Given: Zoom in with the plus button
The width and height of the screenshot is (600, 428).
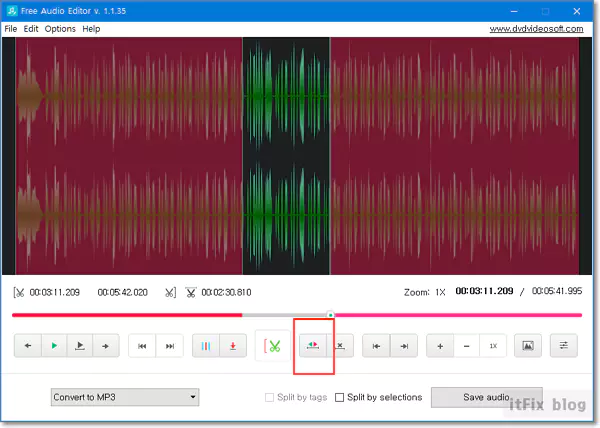Looking at the screenshot, I should coord(440,346).
